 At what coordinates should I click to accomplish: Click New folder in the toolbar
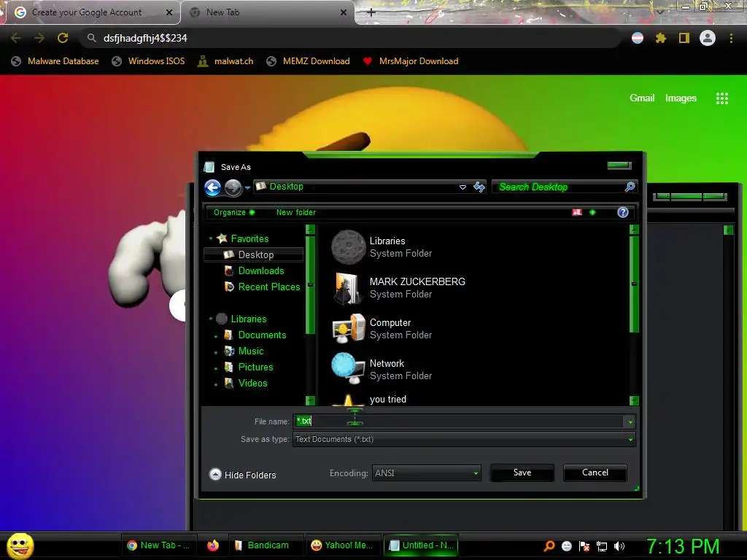(296, 212)
